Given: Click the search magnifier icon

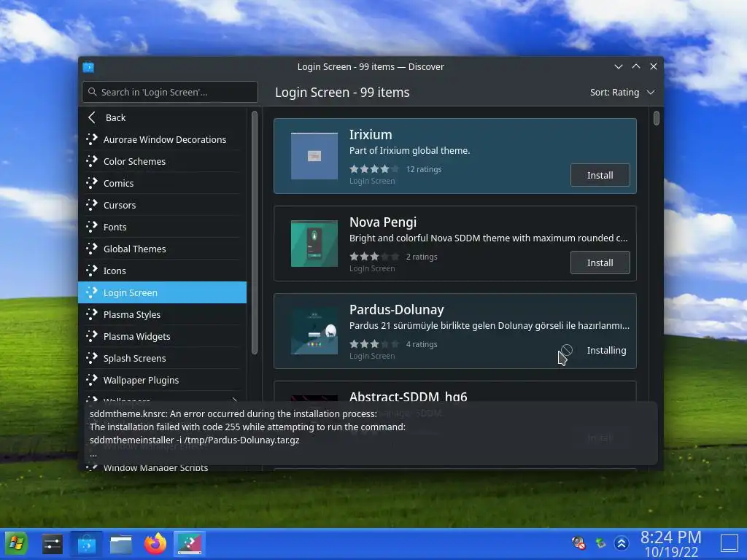Looking at the screenshot, I should coord(93,92).
